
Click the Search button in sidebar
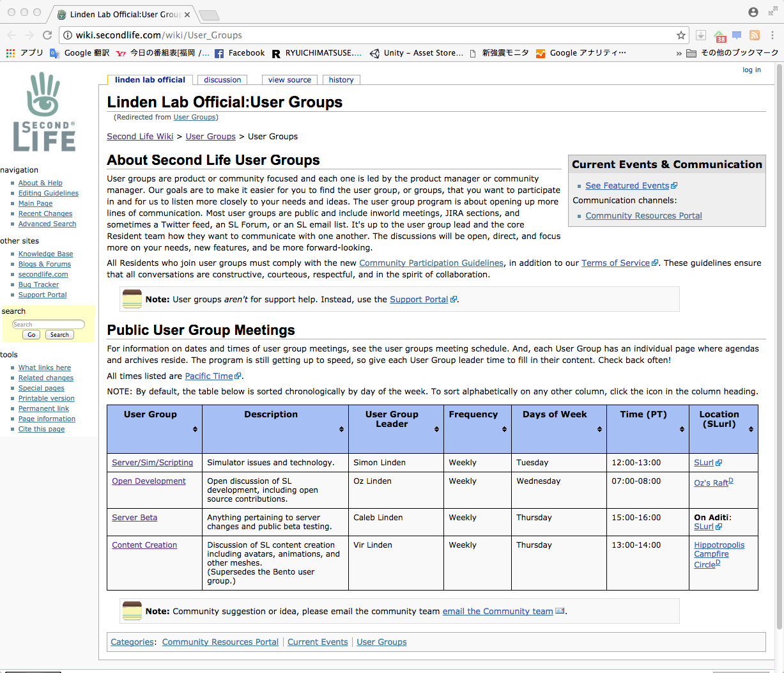click(x=59, y=335)
